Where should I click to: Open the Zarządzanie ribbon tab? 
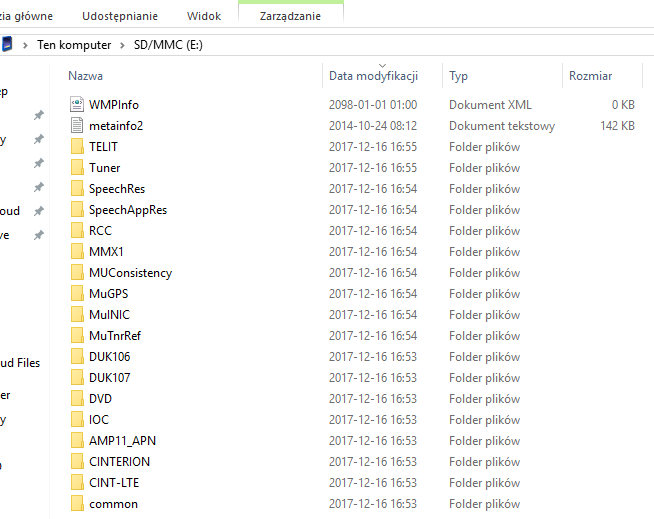point(290,16)
